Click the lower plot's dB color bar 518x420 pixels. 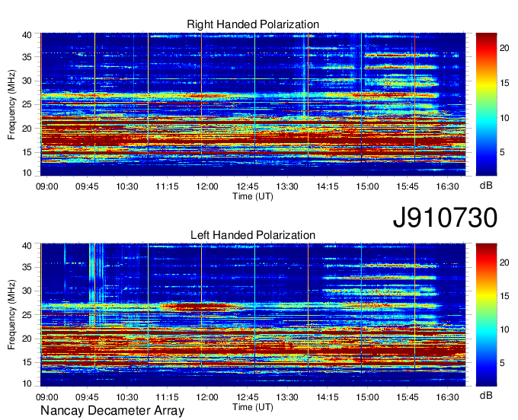coord(486,315)
